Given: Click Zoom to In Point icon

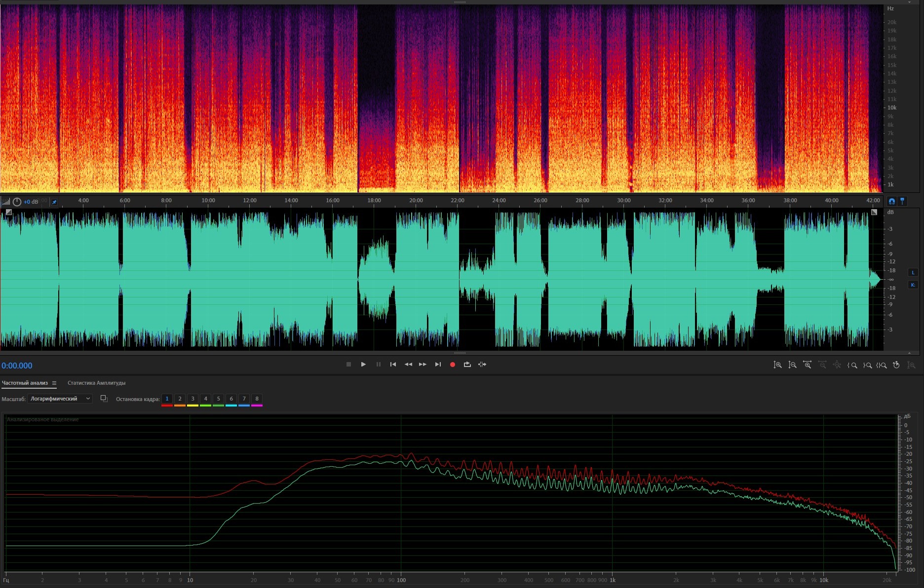Looking at the screenshot, I should point(852,365).
